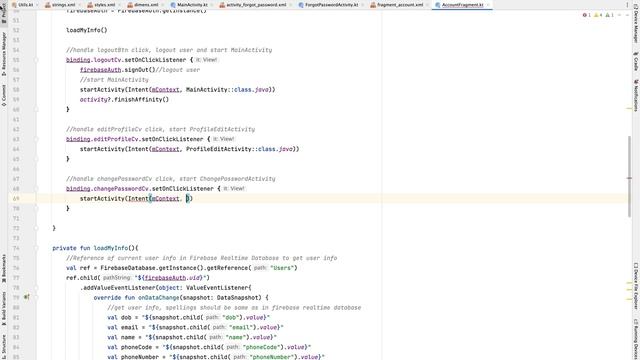
Task: Click the val phoneCode declaration line
Action: pos(209,347)
